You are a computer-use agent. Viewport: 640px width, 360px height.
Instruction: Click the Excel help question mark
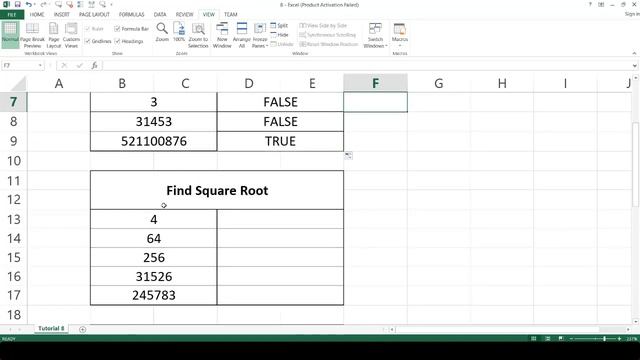pos(590,4)
